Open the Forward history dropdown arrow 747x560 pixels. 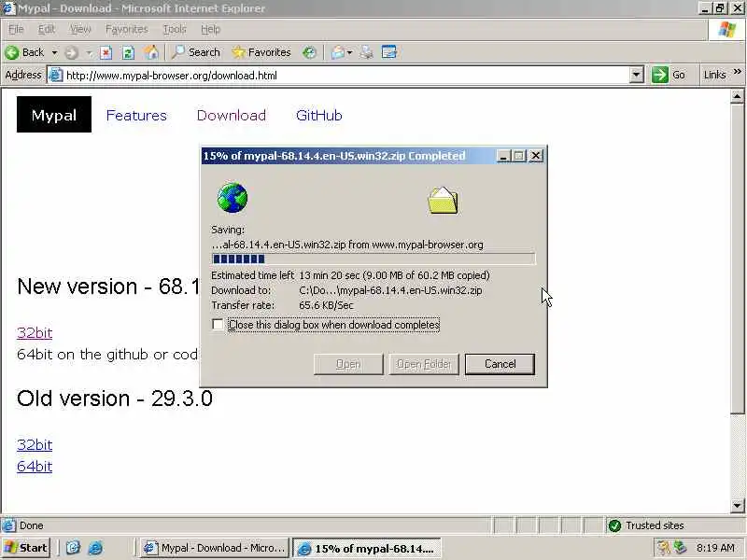coord(90,53)
